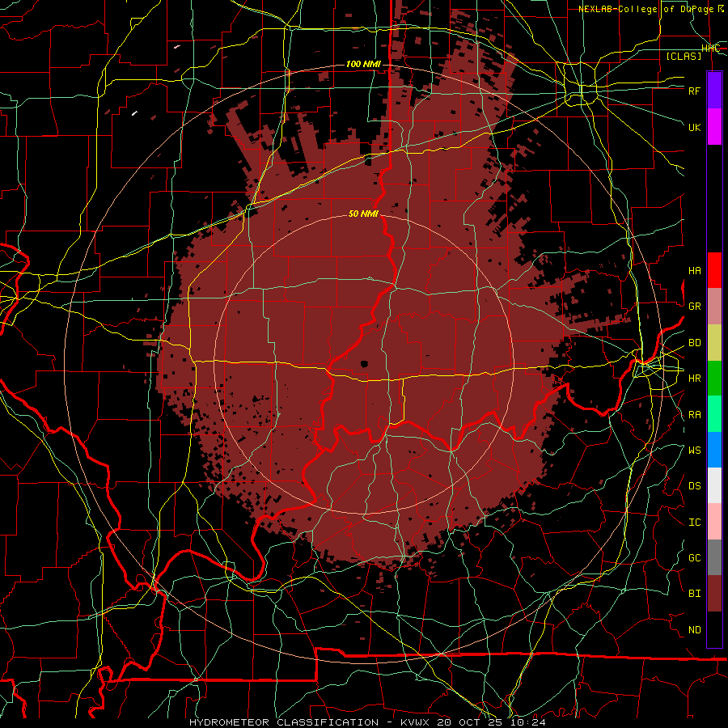Click the HYDROMETEOR CLASSIFICATION title text
This screenshot has width=728, height=728.
pyautogui.click(x=284, y=722)
